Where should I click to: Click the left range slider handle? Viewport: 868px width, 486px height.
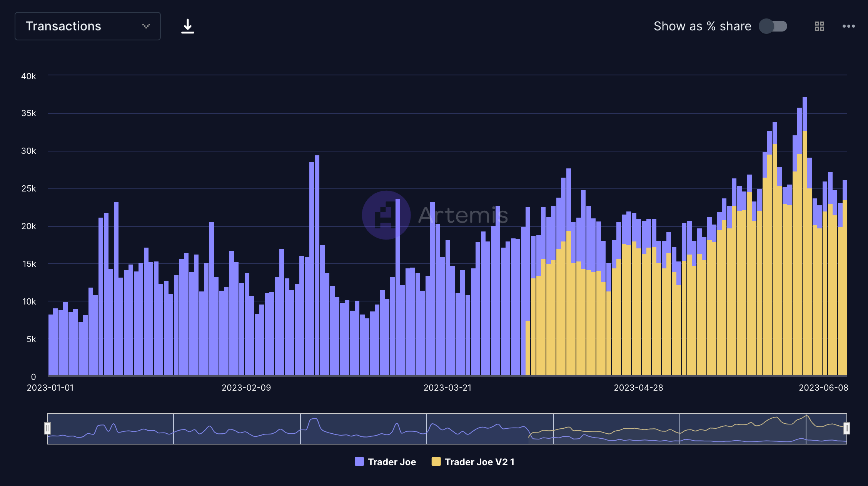point(47,428)
